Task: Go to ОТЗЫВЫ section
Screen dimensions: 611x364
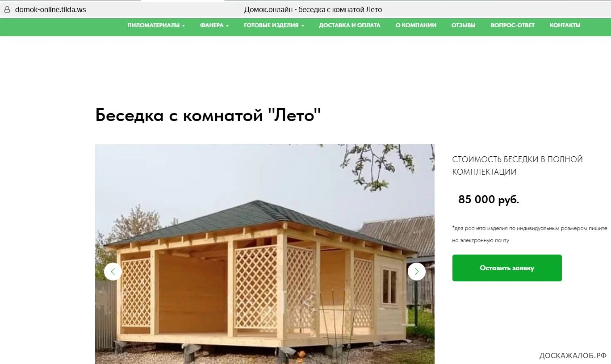Action: pyautogui.click(x=463, y=25)
